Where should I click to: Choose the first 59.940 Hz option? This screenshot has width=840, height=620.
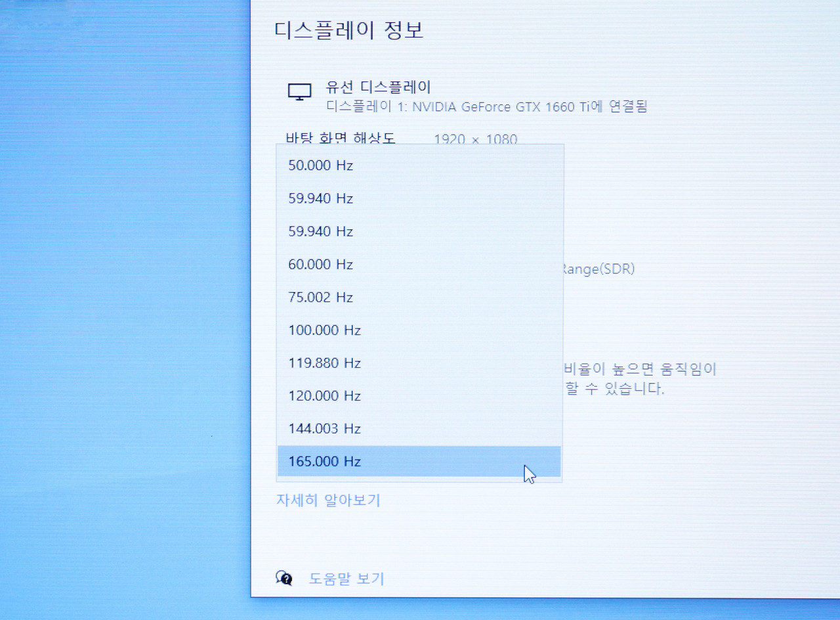click(x=321, y=198)
